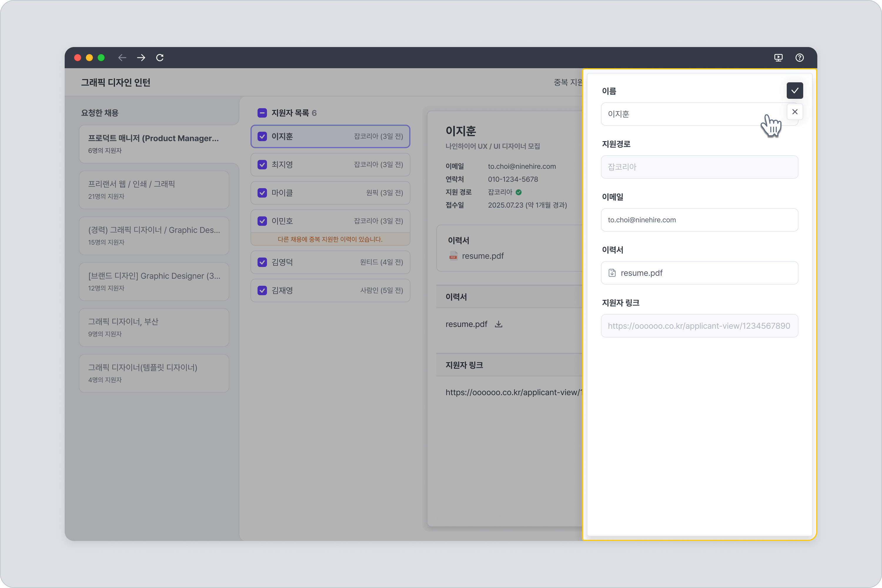The height and width of the screenshot is (588, 882).
Task: Click the back arrow navigation icon
Action: click(x=122, y=57)
